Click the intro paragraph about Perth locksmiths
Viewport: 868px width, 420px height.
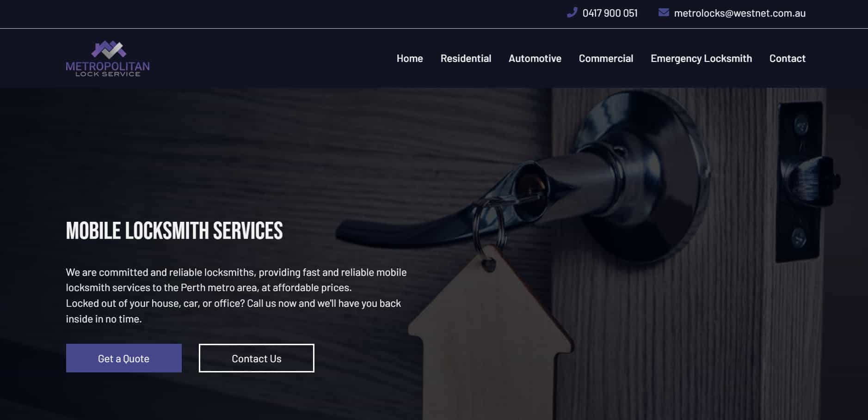pyautogui.click(x=236, y=280)
